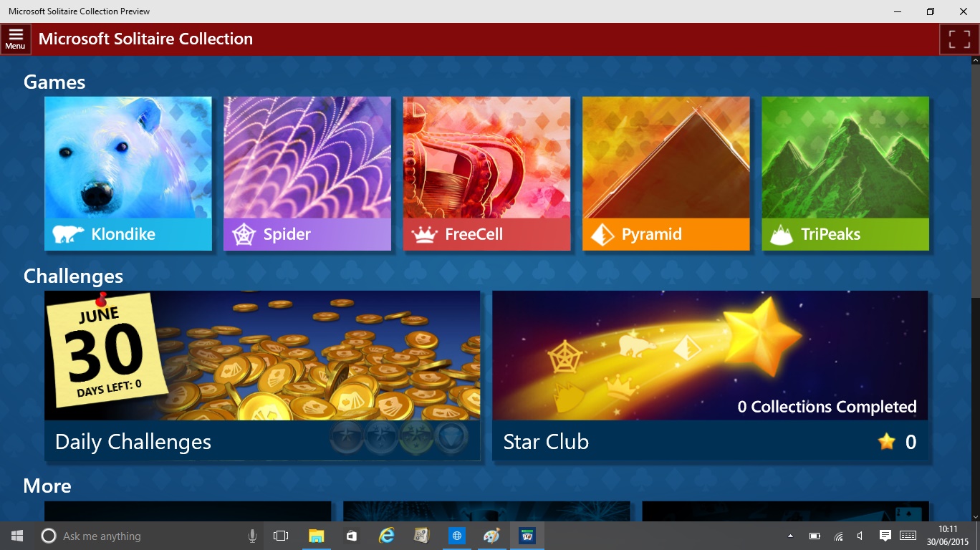Open the Windows Start menu
Viewport: 980px width, 550px height.
[17, 536]
